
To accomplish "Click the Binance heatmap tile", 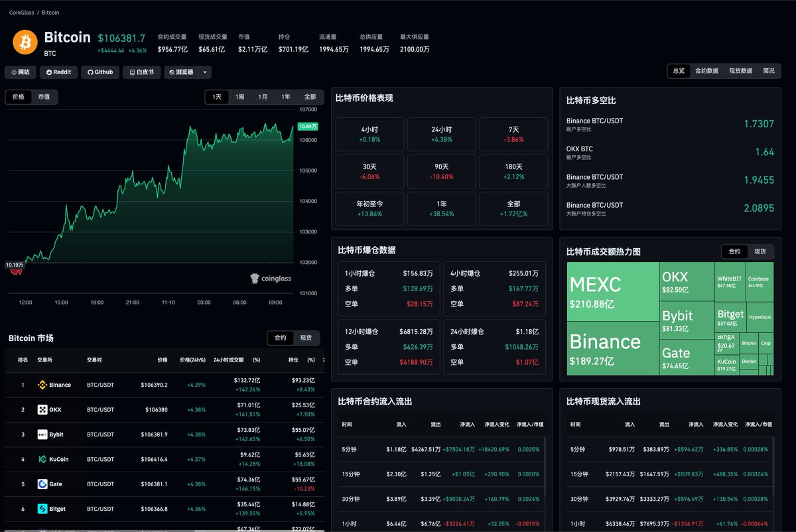I will pos(613,349).
